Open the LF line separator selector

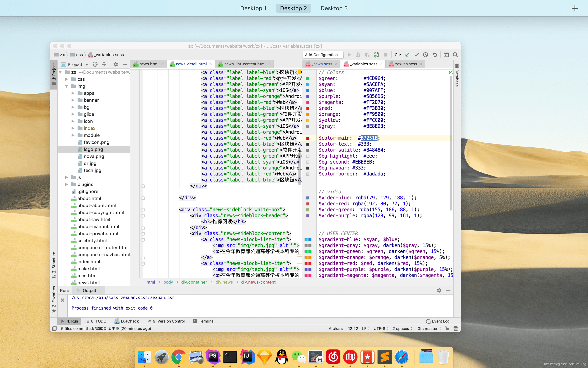pyautogui.click(x=366, y=328)
